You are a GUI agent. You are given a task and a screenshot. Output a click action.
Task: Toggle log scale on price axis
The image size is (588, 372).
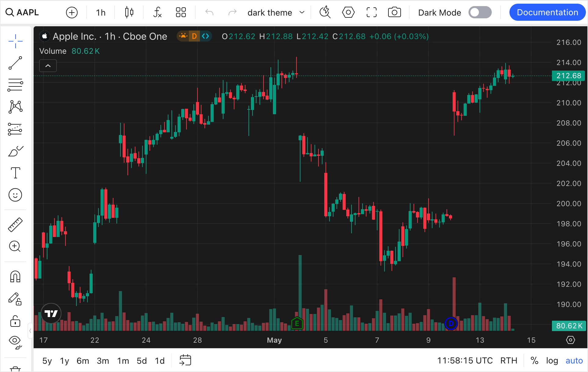552,361
